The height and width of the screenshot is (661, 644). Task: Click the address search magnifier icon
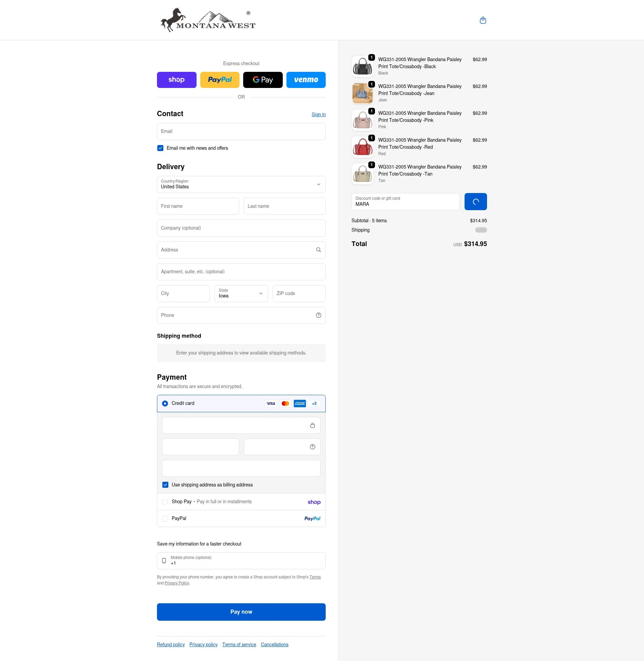(318, 250)
